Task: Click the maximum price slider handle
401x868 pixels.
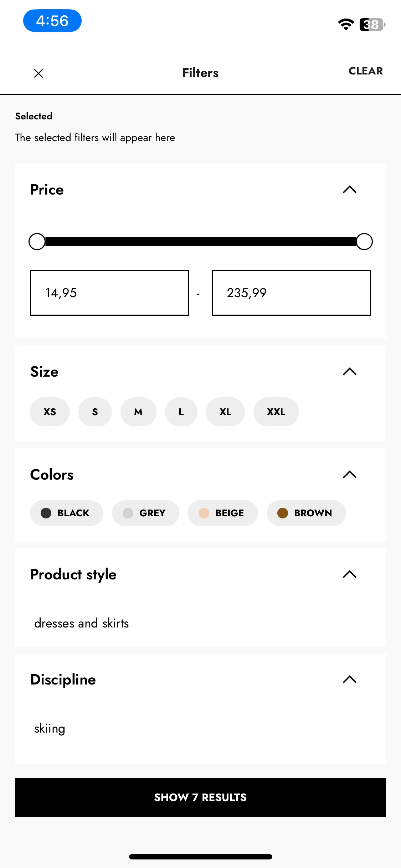Action: [x=364, y=242]
